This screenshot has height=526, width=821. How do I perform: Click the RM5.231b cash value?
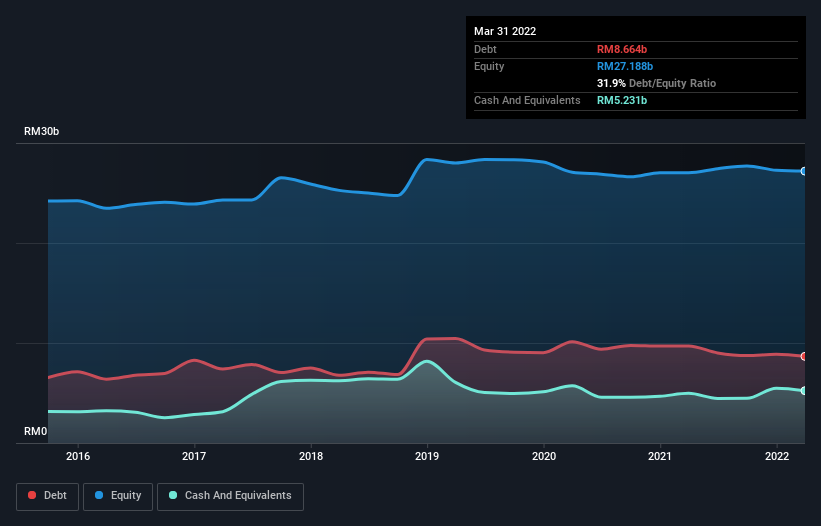[622, 100]
